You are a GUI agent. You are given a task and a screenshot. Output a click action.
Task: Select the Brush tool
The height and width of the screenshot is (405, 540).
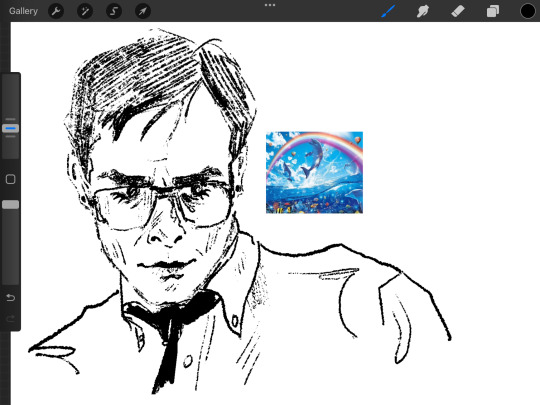point(388,11)
